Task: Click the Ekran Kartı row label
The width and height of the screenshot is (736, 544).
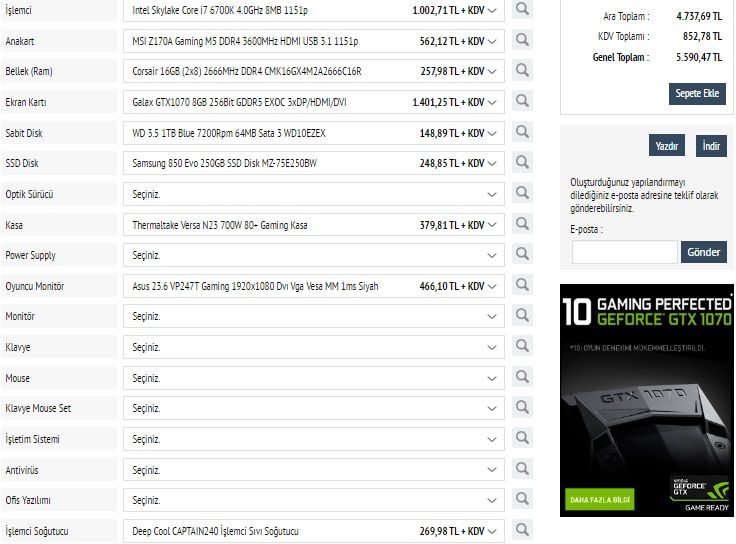Action: [26, 102]
